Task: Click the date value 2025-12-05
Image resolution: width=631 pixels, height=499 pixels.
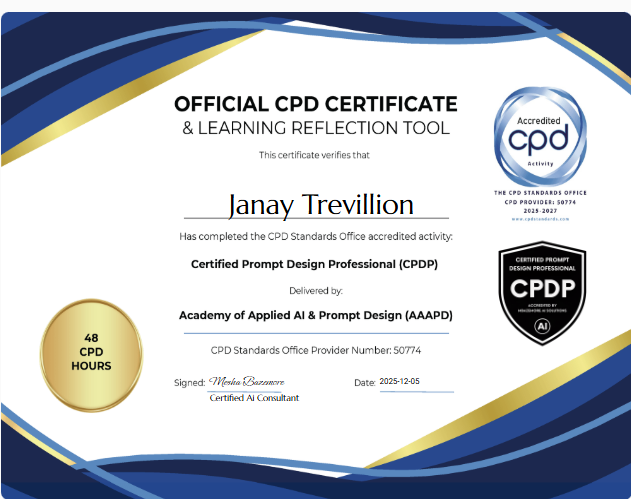Action: point(400,381)
